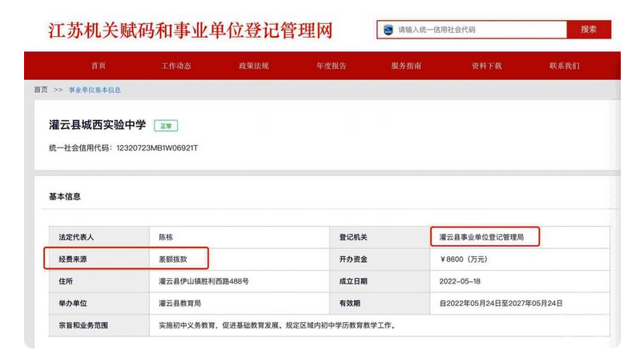Open the 年度报告 menu item
This screenshot has width=644, height=362.
tap(332, 66)
